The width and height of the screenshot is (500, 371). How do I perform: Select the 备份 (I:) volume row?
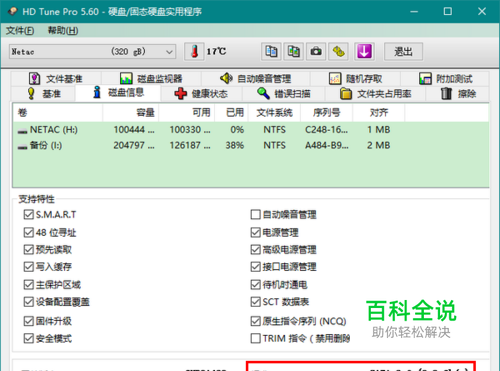251,145
